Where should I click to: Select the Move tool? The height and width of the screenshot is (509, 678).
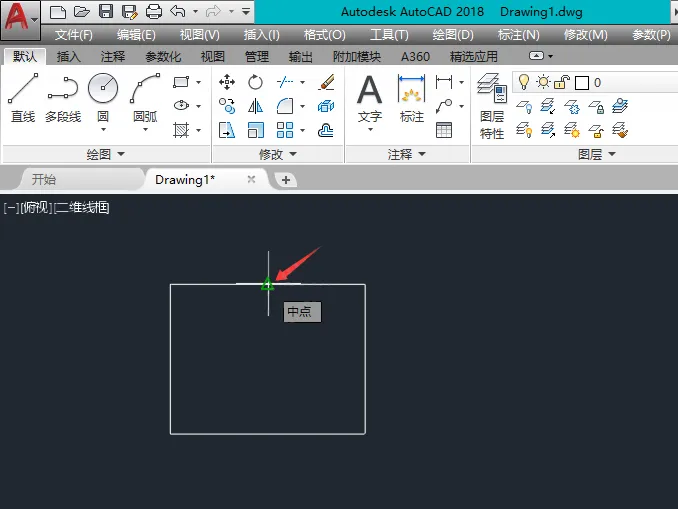[227, 82]
